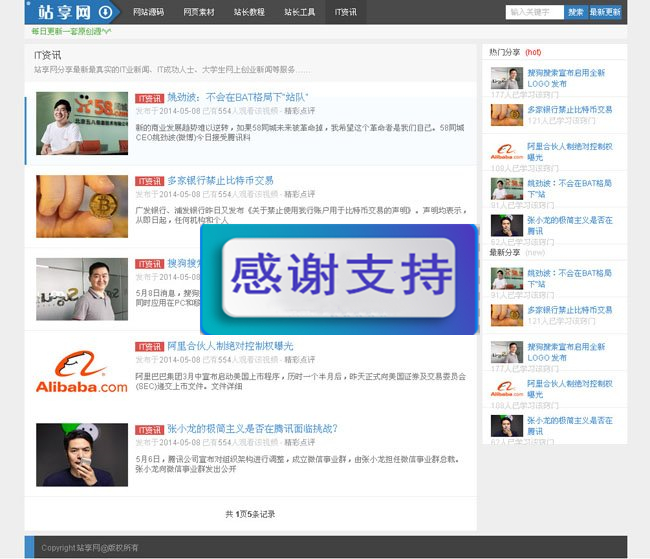The width and height of the screenshot is (650, 559).
Task: Focus the keyword search input field
Action: click(534, 12)
